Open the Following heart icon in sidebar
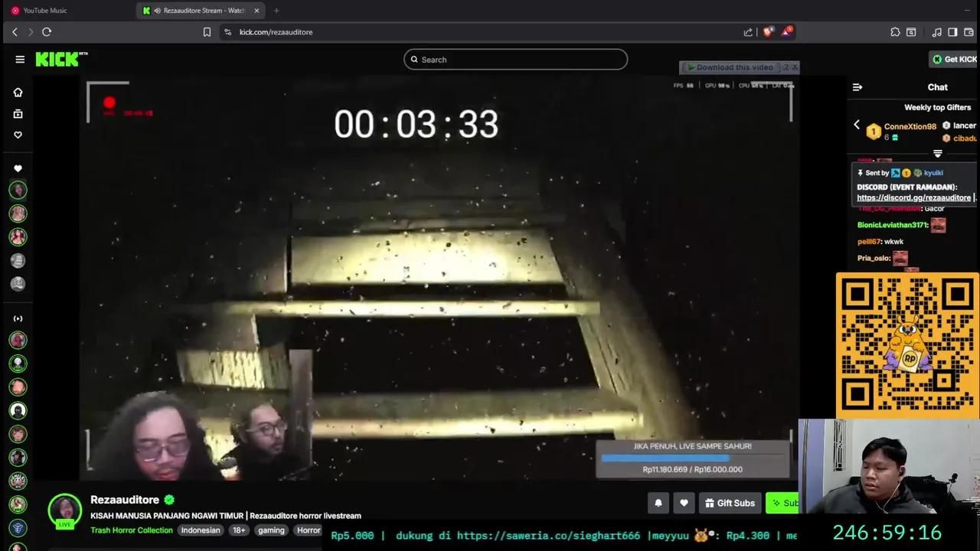The height and width of the screenshot is (551, 980). point(18,135)
